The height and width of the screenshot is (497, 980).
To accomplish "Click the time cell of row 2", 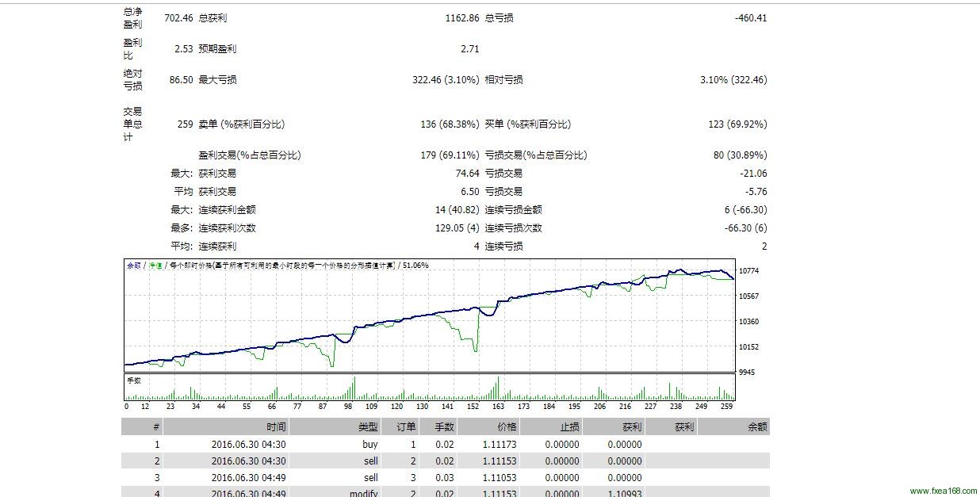I will click(x=249, y=461).
